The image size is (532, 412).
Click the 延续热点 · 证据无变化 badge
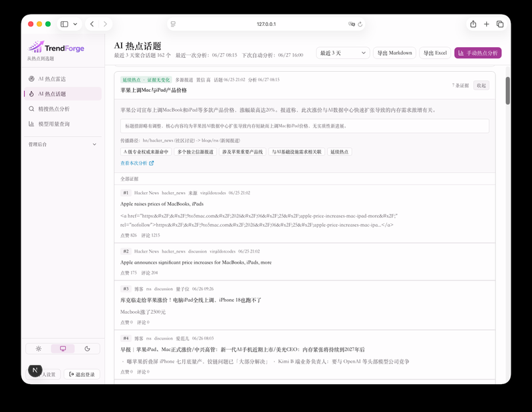coord(146,80)
